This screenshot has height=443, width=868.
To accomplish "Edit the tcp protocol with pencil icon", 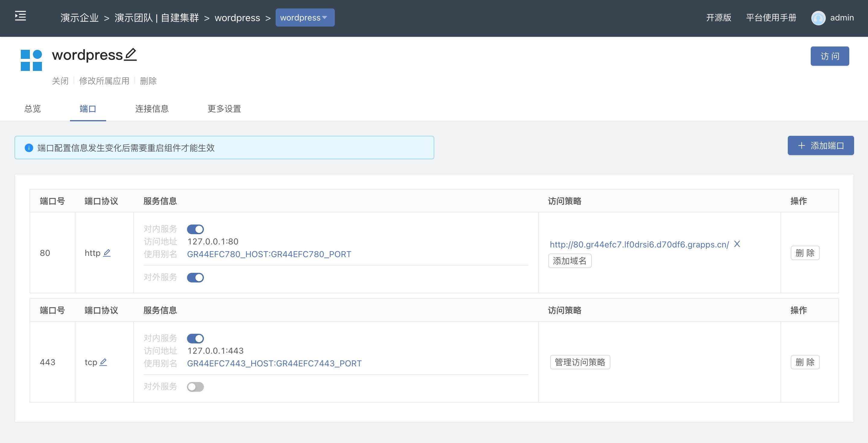I will (103, 362).
